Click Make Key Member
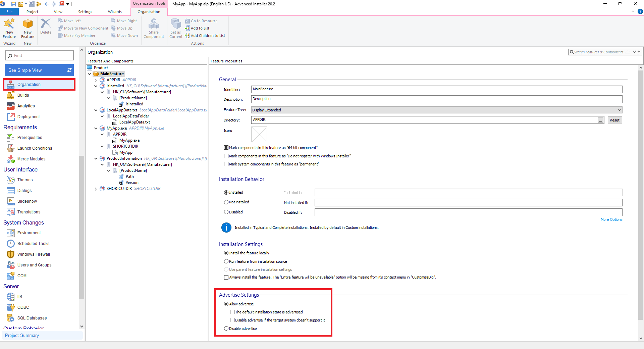The image size is (644, 349). coord(76,36)
